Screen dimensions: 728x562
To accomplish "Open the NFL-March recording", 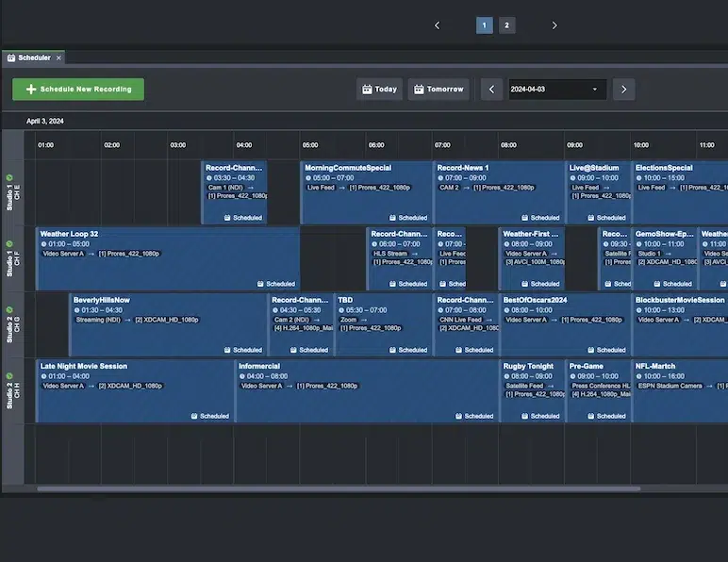I will (680, 390).
